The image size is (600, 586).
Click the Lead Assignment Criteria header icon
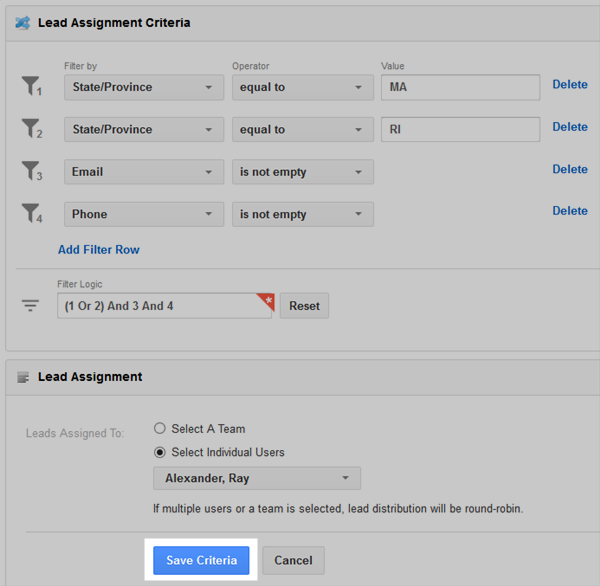click(x=23, y=23)
